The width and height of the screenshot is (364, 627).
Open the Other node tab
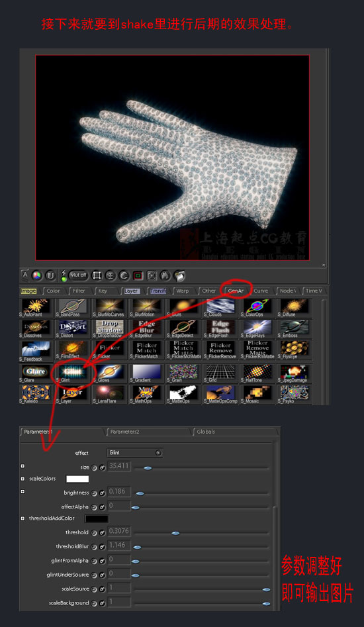209,291
